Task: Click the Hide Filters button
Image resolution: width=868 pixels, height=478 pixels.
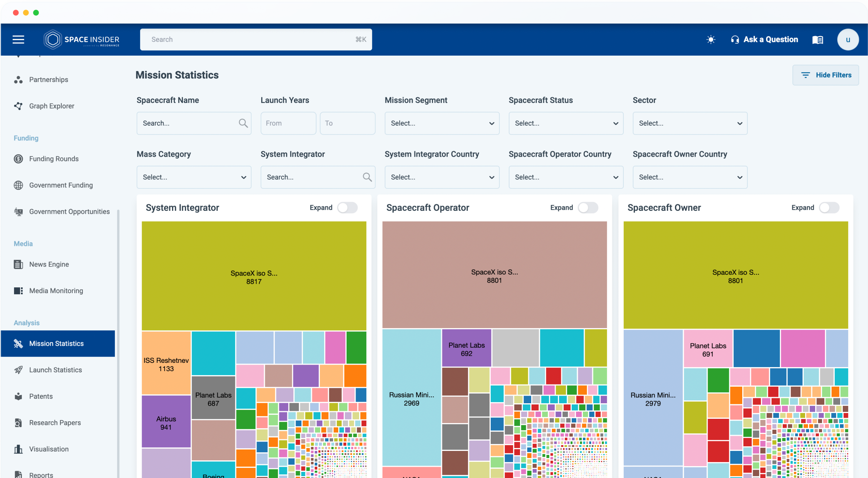Action: 826,75
